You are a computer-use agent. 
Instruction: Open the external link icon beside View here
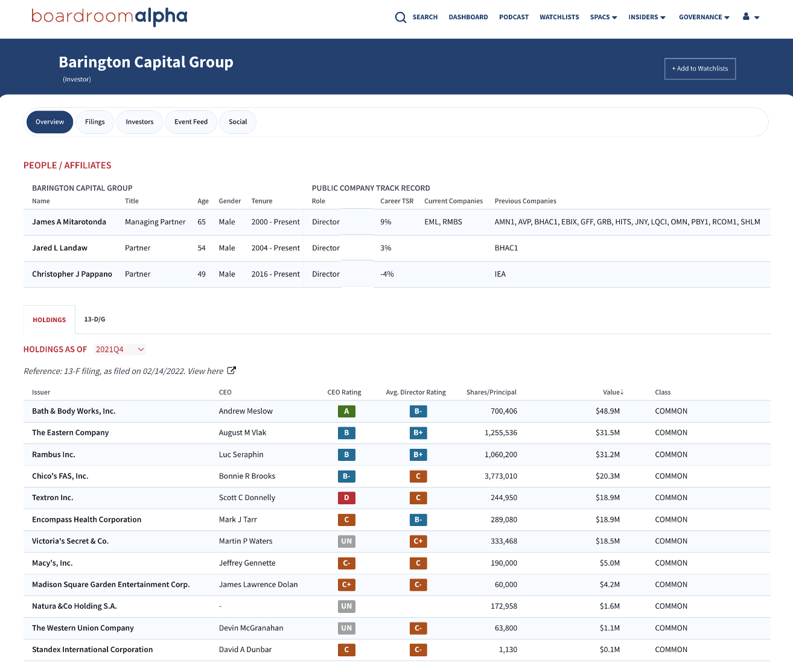tap(231, 370)
